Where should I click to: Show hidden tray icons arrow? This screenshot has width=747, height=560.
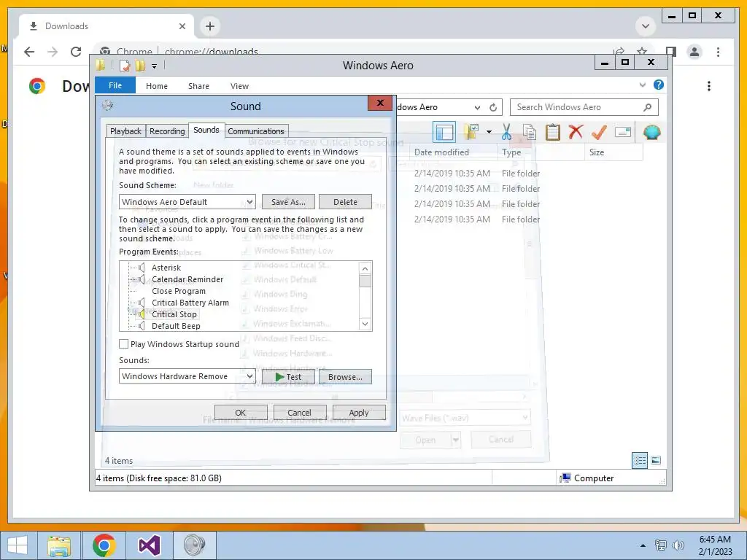[643, 545]
